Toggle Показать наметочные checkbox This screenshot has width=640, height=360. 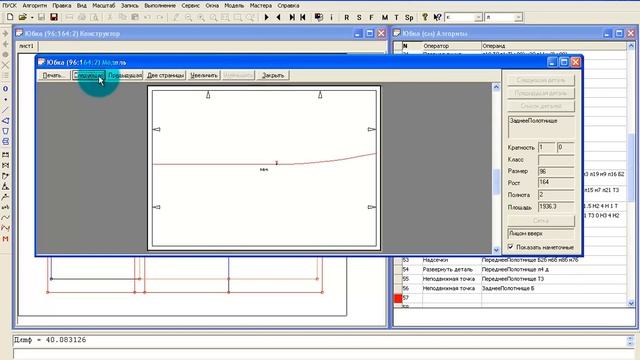510,247
